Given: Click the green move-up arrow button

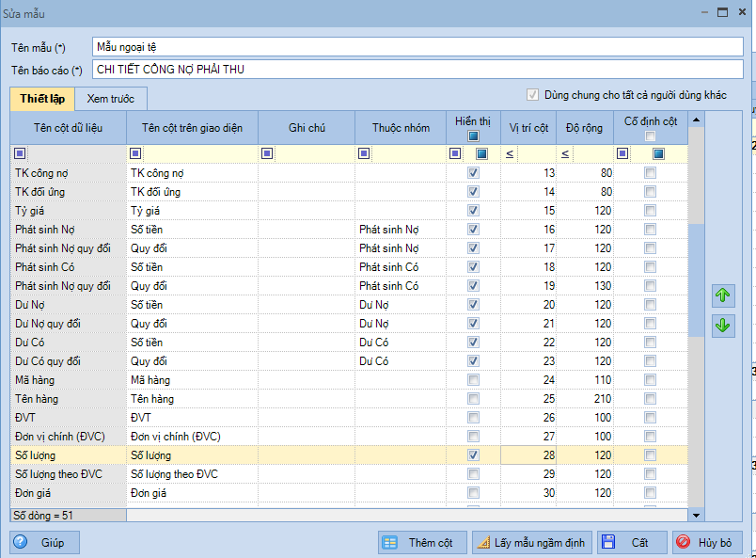Looking at the screenshot, I should 722,295.
